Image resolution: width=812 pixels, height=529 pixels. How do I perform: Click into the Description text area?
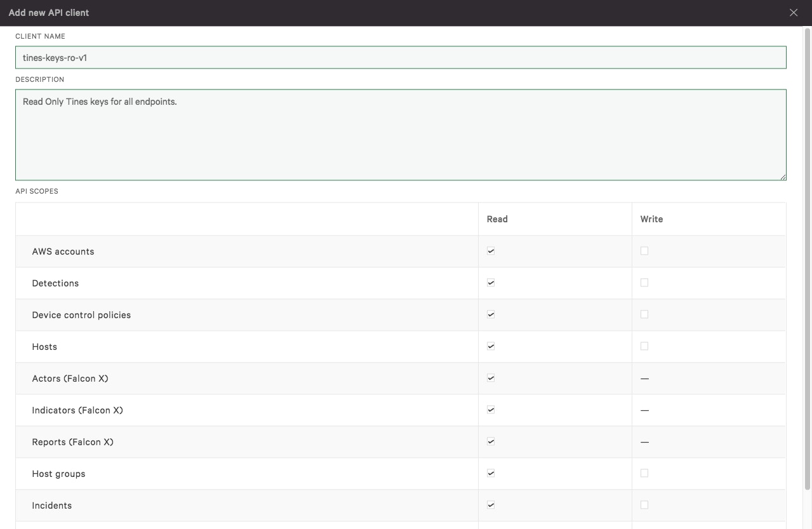(401, 135)
